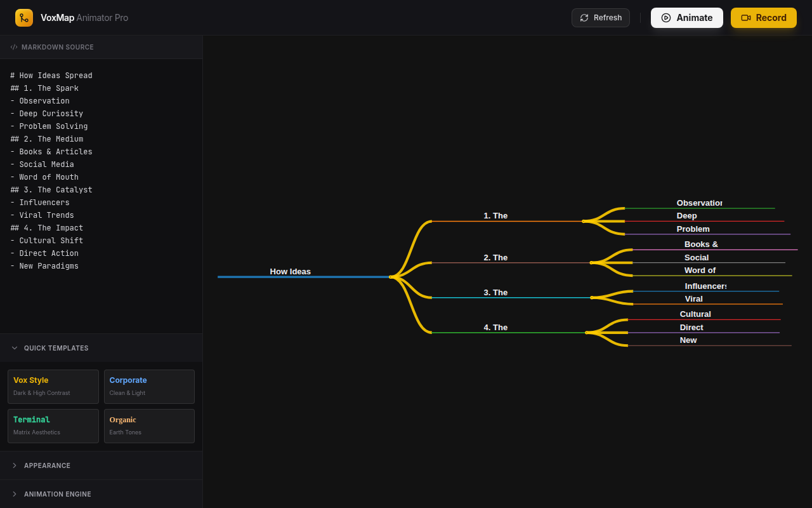
Task: Click the yellow Record button
Action: [x=764, y=18]
